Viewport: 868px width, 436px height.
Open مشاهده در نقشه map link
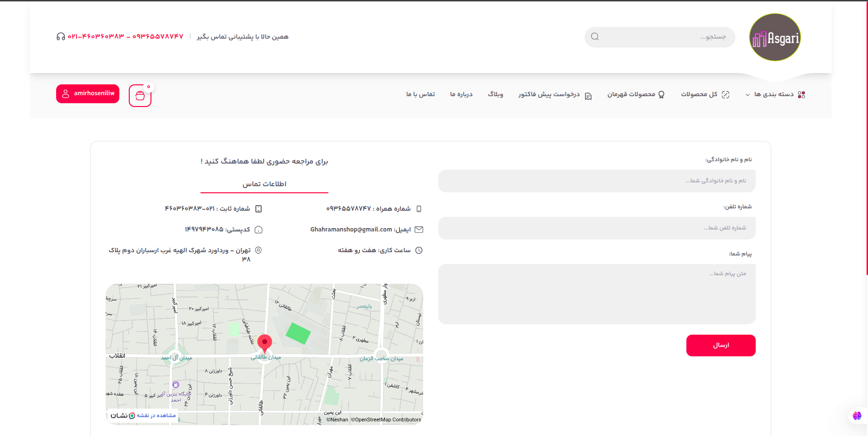coord(156,415)
